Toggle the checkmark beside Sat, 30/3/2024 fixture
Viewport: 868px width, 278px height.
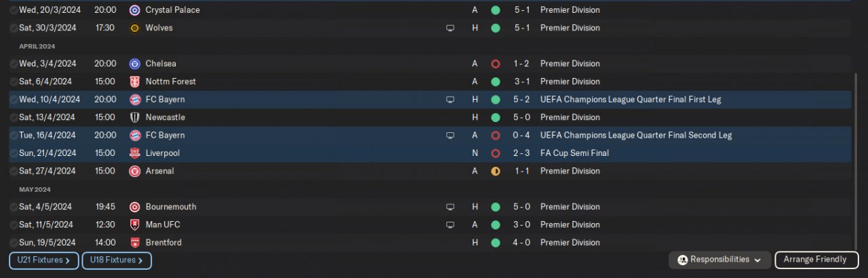(x=14, y=28)
